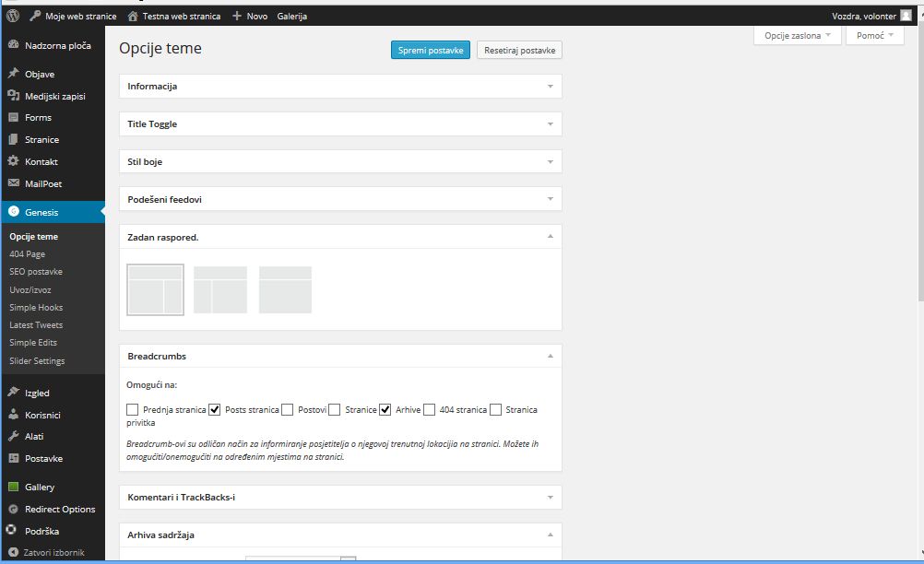
Task: Click the Postavke settings icon
Action: 14,458
